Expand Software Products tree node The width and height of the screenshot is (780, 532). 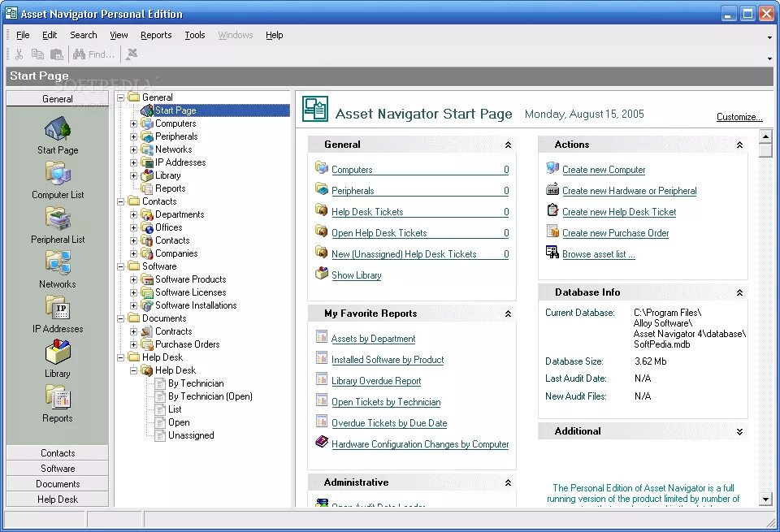133,279
